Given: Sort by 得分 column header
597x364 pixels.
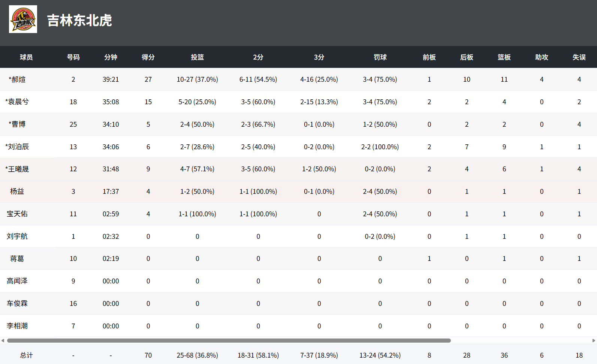Looking at the screenshot, I should point(148,57).
